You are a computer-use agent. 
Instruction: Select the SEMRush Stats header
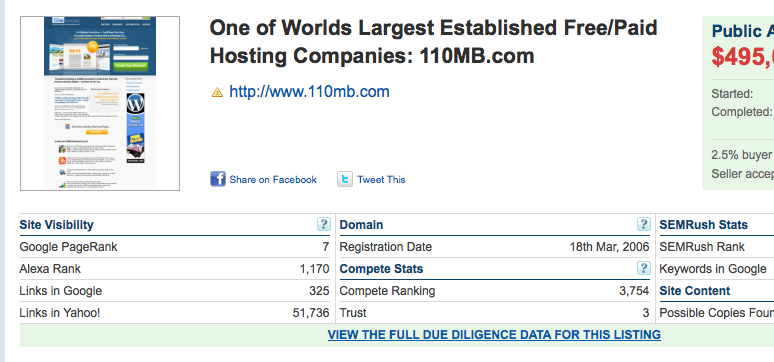click(x=703, y=225)
